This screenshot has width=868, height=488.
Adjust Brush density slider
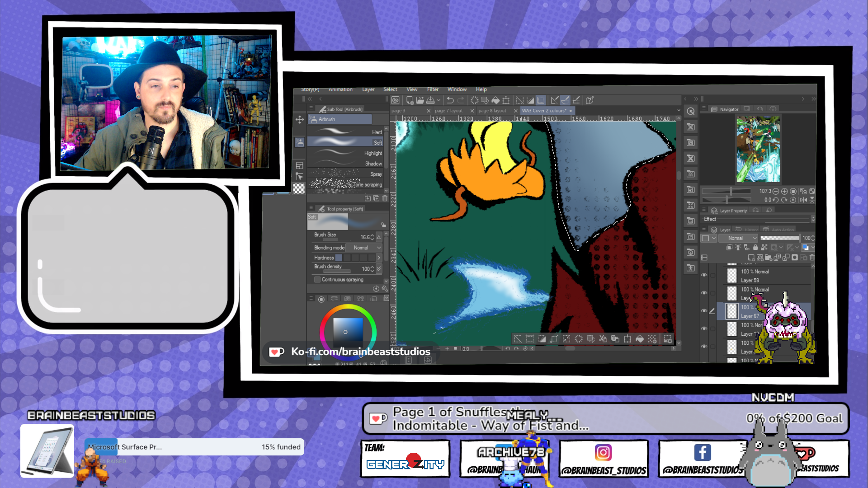(337, 271)
